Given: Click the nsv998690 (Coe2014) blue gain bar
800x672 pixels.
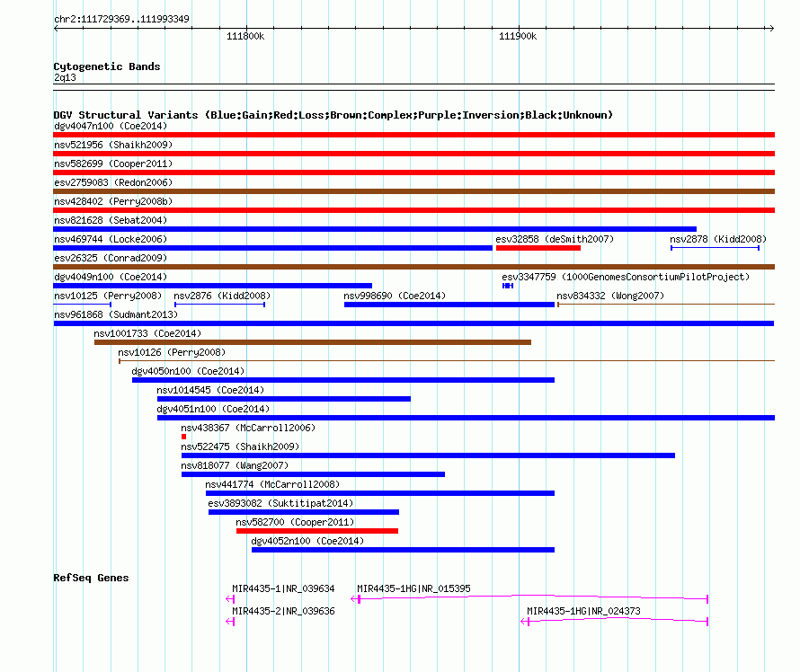Looking at the screenshot, I should point(449,305).
